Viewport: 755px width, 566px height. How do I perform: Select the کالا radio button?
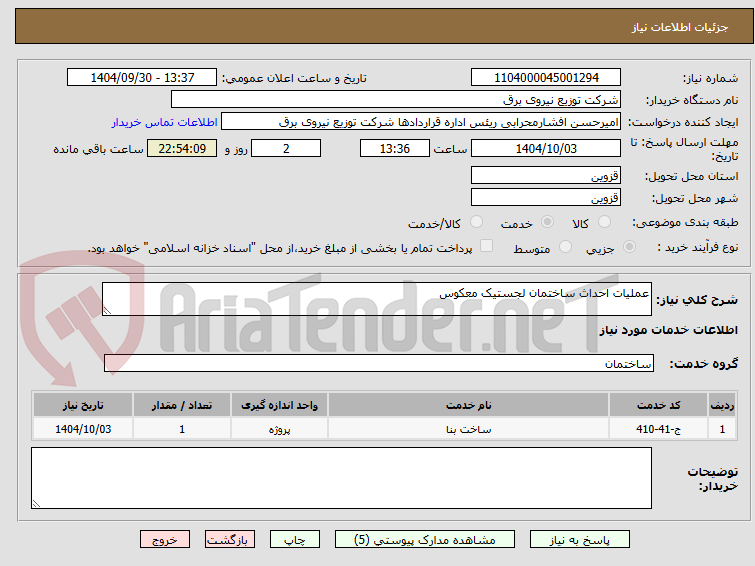[x=603, y=222]
